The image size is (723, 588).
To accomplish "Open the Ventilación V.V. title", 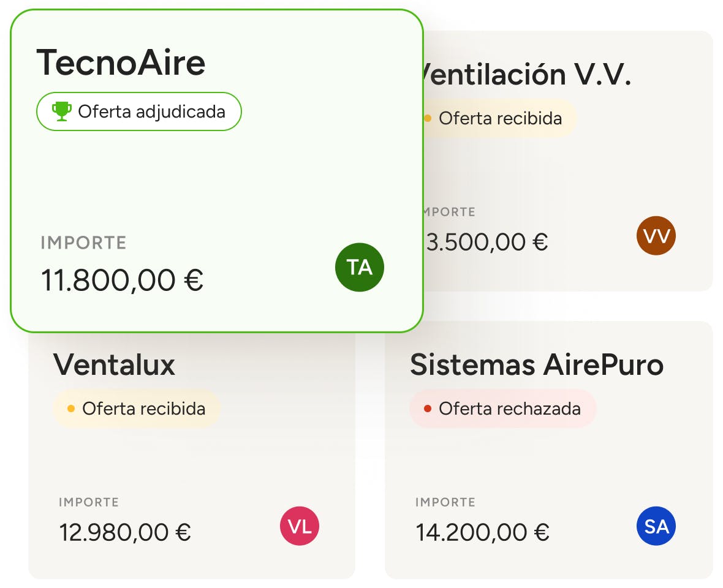I will tap(527, 75).
